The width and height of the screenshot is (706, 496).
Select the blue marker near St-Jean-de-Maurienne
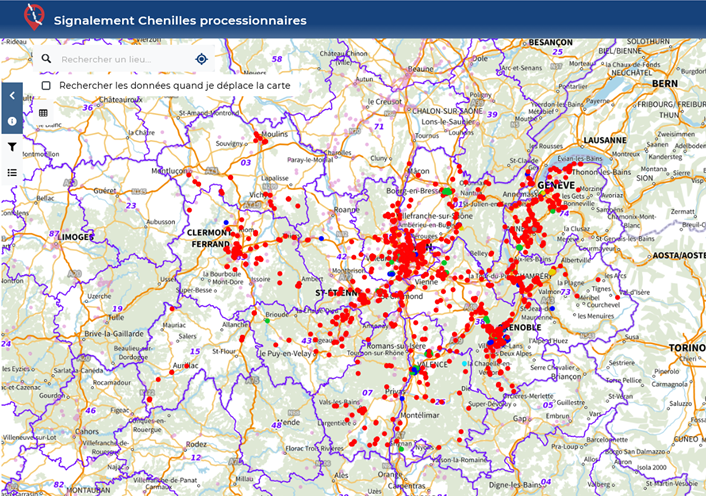tap(552, 309)
